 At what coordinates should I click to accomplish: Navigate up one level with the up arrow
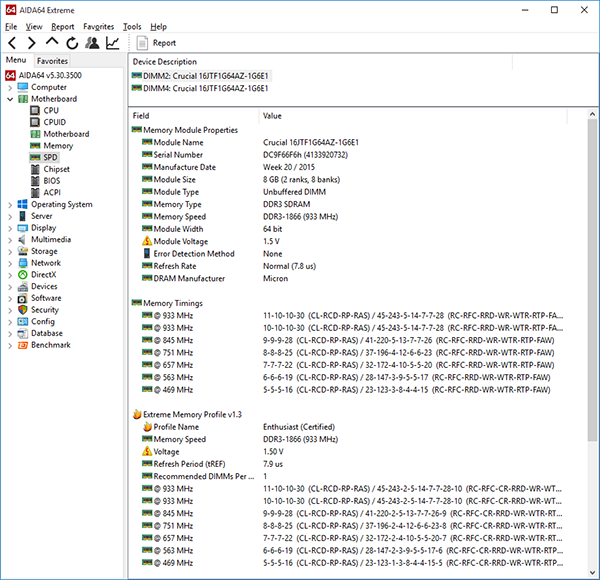[x=52, y=42]
